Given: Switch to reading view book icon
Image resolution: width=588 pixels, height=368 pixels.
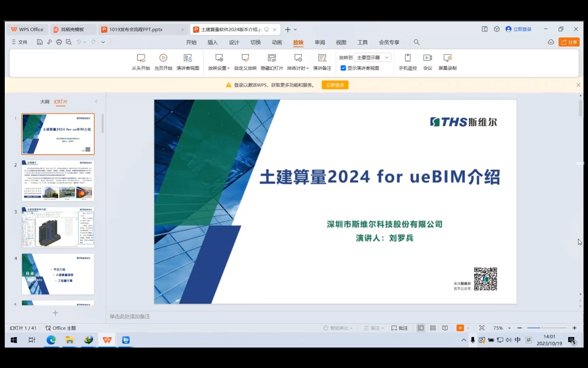Looking at the screenshot, I should coord(445,328).
